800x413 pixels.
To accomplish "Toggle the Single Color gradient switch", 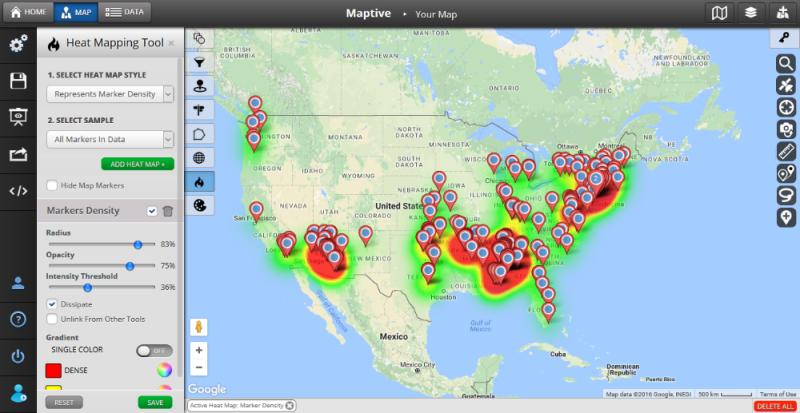I will point(153,350).
